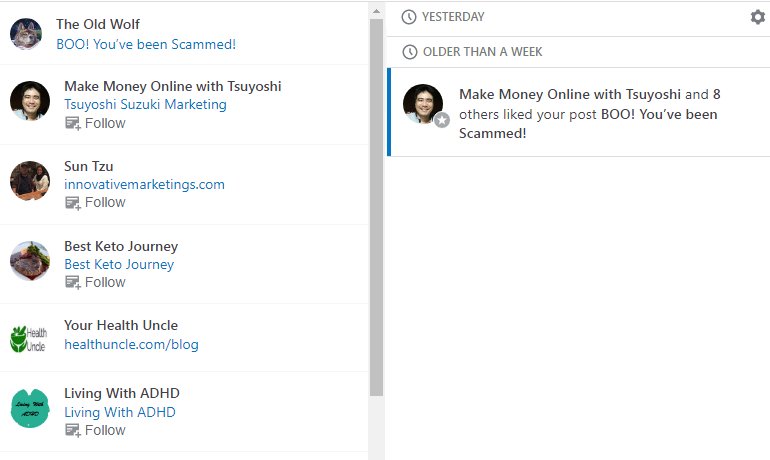Screen dimensions: 770x460
Task: Follow the Sun Tzu blog
Action: point(96,202)
